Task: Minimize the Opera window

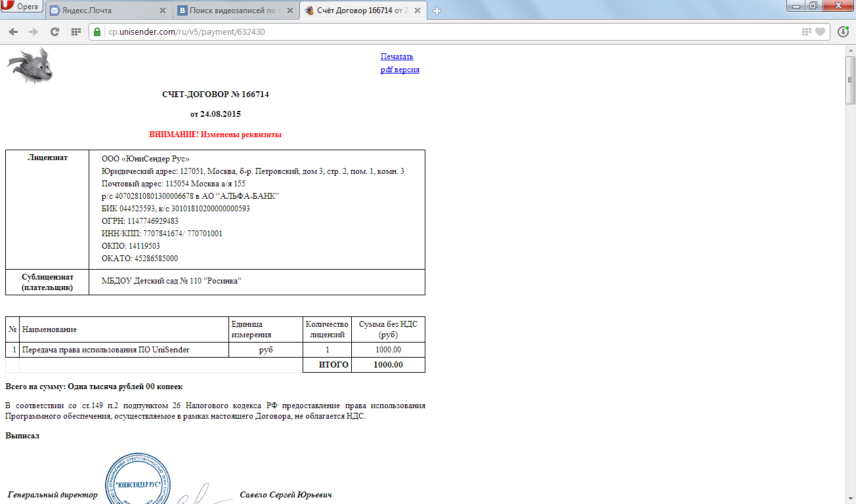Action: (797, 6)
